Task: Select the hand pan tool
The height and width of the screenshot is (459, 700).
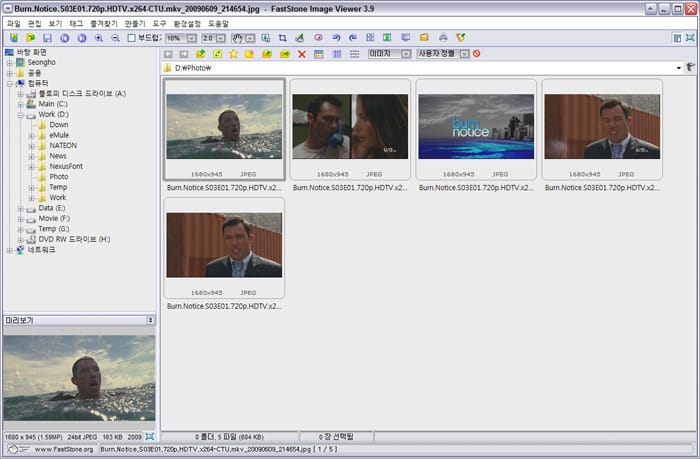Action: click(x=237, y=38)
